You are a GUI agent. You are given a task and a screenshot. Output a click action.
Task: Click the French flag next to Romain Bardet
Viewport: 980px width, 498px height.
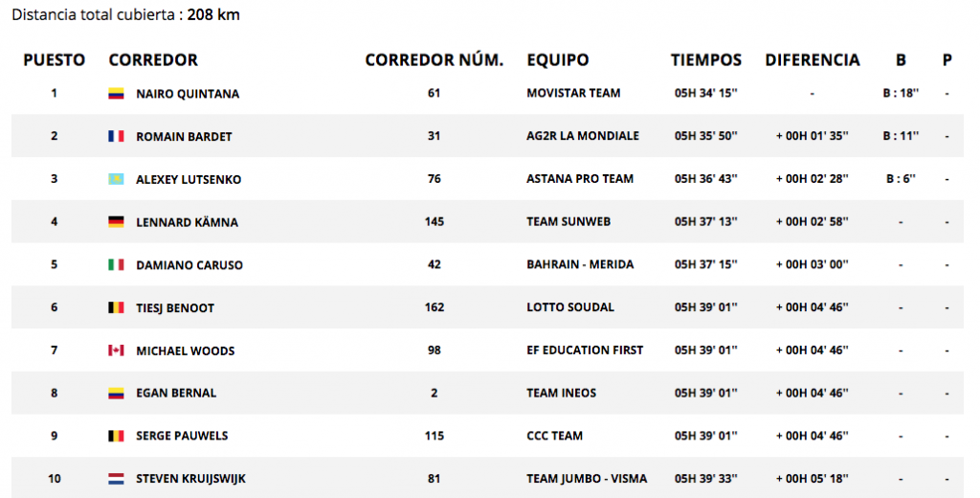pyautogui.click(x=116, y=136)
